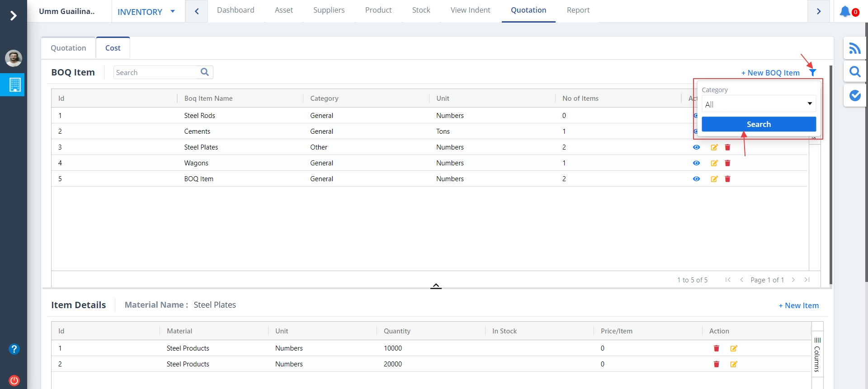View the BOQ Item row with eye icon
Screen dimensions: 868x389
point(696,179)
